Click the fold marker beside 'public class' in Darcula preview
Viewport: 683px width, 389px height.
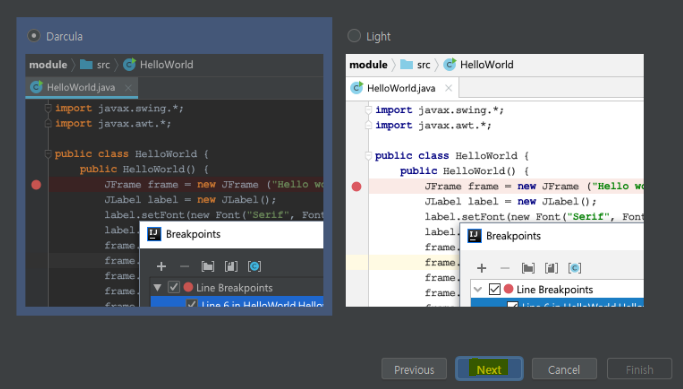point(48,153)
